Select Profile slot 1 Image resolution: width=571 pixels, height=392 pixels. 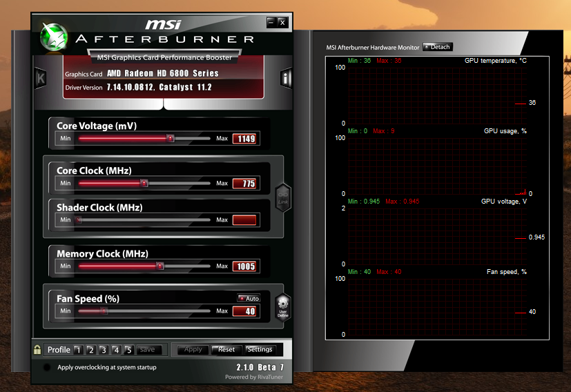tap(78, 350)
